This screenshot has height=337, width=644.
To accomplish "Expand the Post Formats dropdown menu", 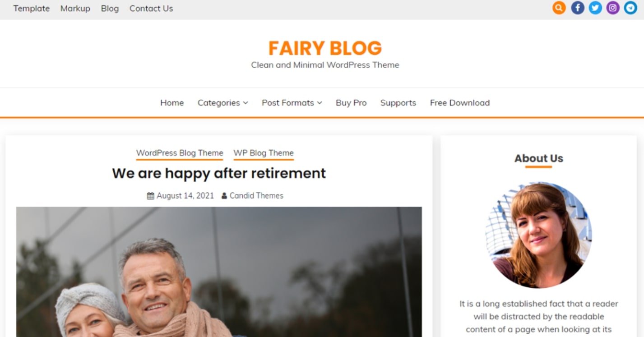I will (x=292, y=103).
